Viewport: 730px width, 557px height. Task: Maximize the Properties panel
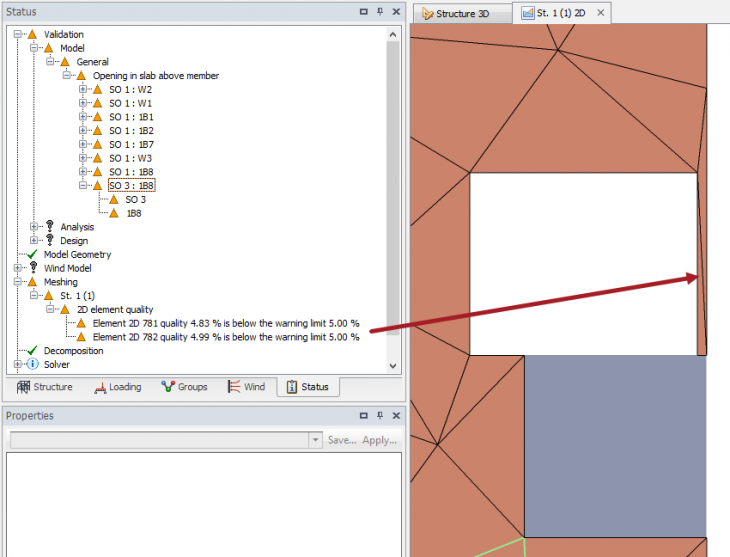pyautogui.click(x=364, y=415)
